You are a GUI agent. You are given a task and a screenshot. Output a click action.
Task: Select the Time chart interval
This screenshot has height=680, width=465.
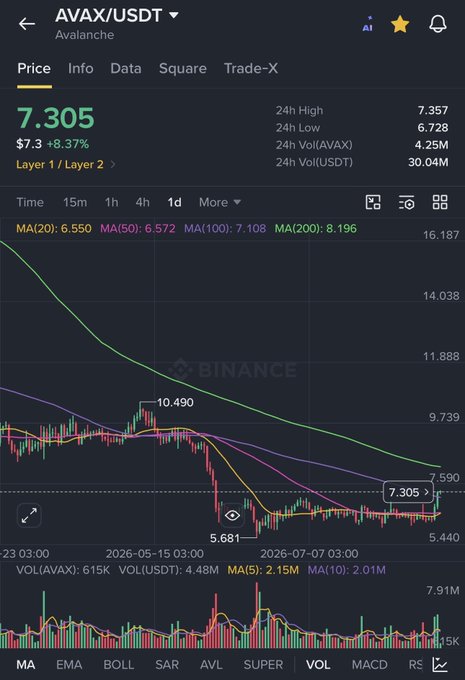[30, 202]
